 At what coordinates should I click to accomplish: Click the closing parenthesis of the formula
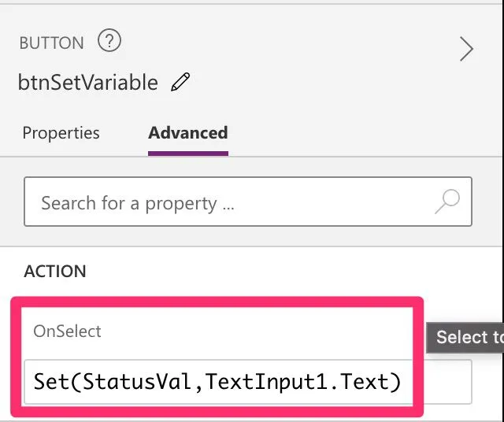coord(396,383)
